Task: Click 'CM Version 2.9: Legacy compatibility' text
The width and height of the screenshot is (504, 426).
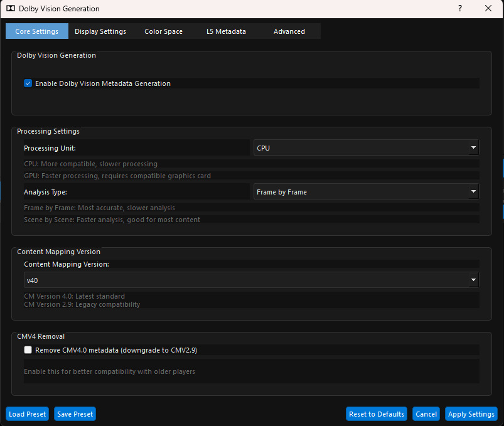Action: pos(82,304)
